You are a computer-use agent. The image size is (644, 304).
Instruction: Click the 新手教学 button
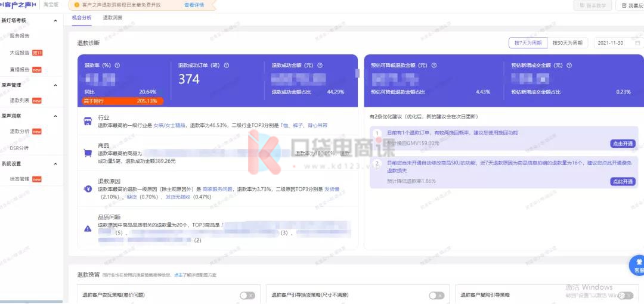coord(593,5)
